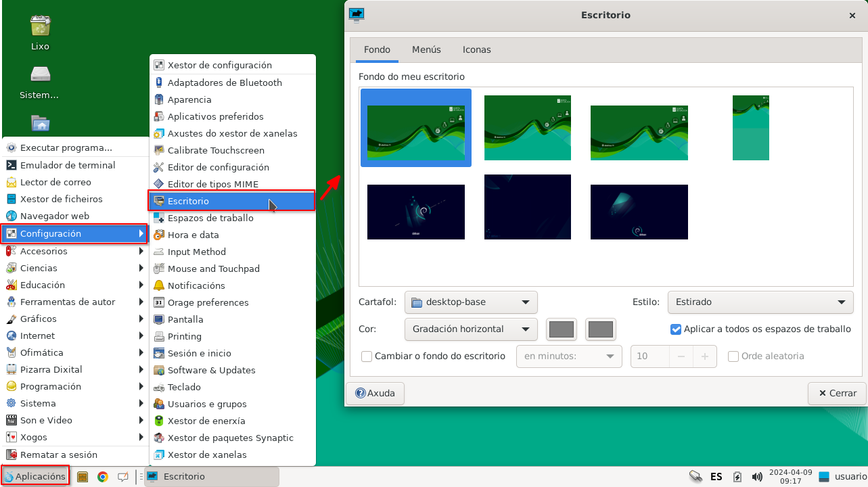
Task: Open the Estilo dropdown
Action: click(x=760, y=302)
